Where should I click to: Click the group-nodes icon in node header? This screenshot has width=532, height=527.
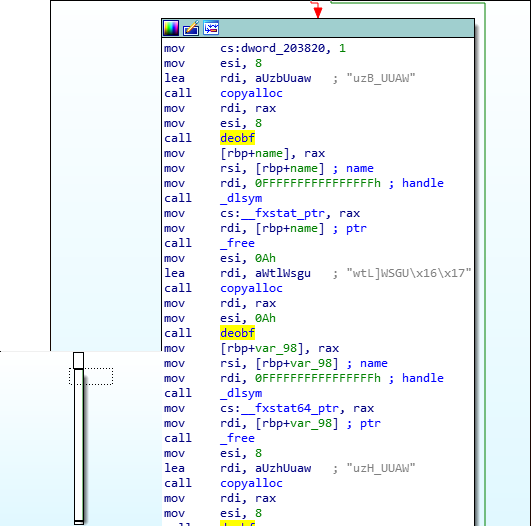click(x=211, y=28)
